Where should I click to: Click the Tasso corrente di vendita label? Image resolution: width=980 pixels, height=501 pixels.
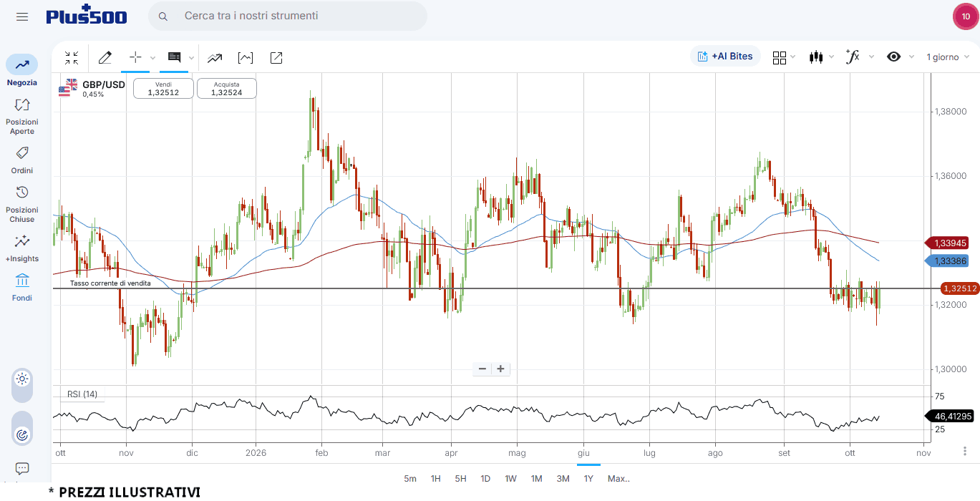click(x=110, y=283)
